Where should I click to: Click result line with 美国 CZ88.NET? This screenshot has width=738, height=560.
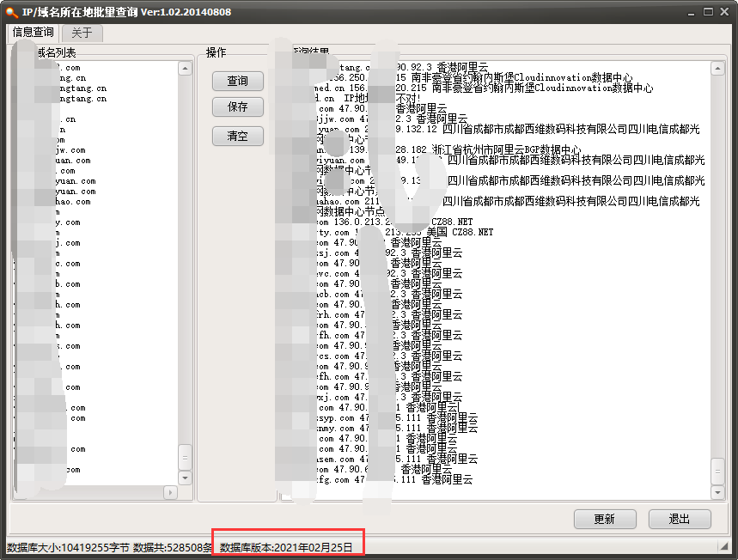click(405, 232)
